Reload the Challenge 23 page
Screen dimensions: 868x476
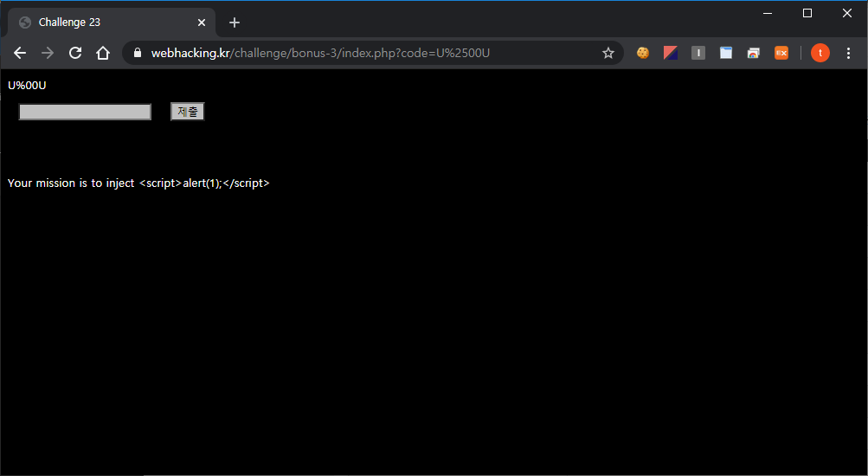(x=75, y=53)
